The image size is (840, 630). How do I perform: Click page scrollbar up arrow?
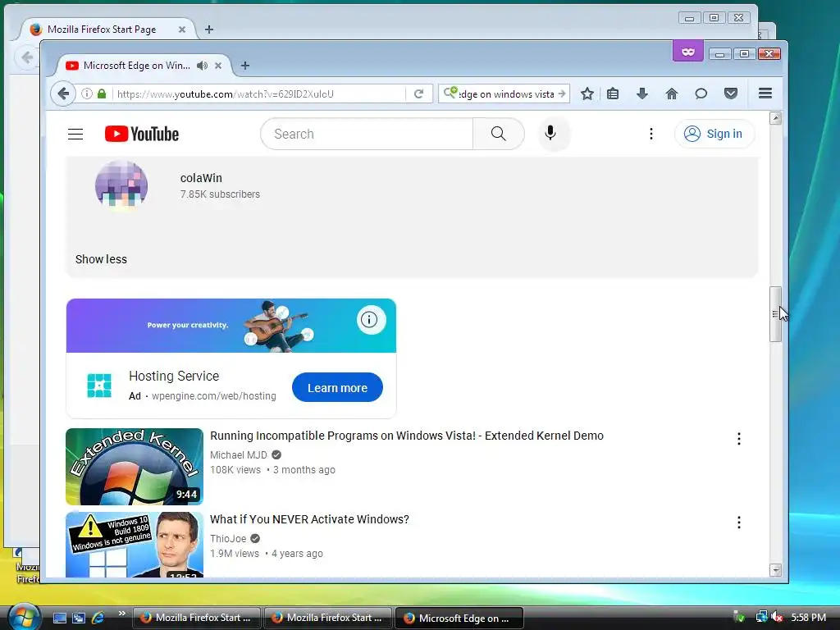(x=775, y=118)
